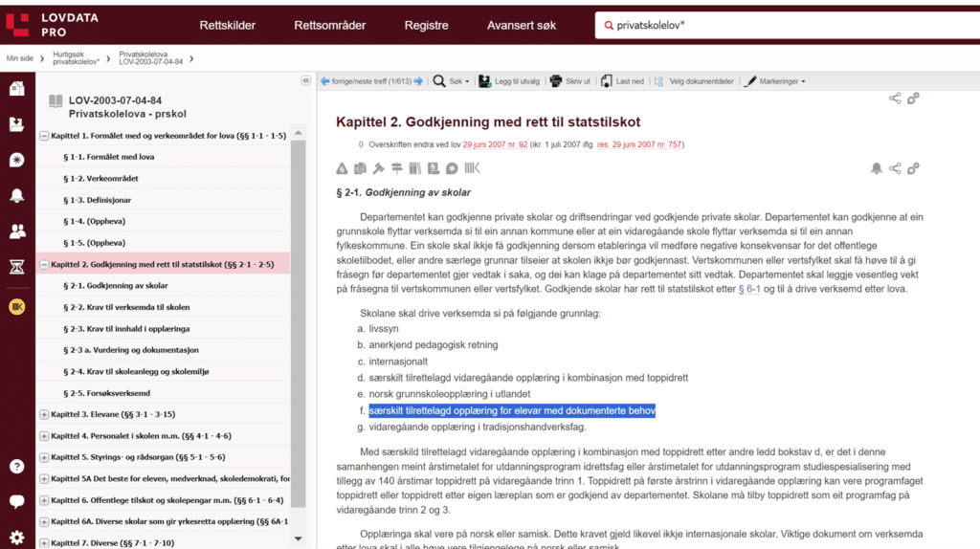Open the Registre menu
The image size is (980, 549).
(x=426, y=26)
